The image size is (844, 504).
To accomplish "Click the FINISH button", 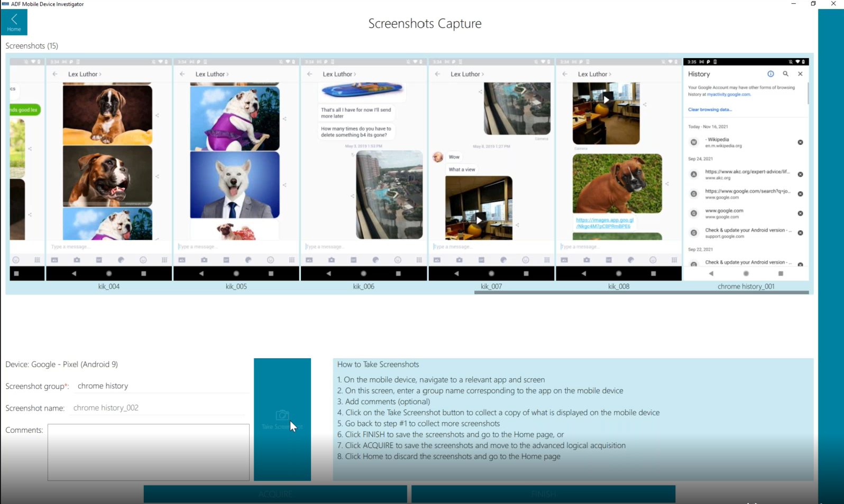I will pos(543,494).
